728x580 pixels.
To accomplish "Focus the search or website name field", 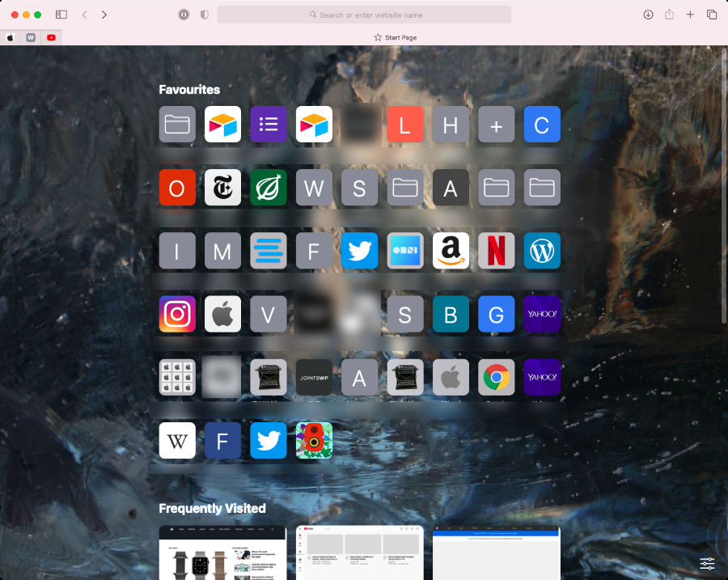I will tap(365, 15).
